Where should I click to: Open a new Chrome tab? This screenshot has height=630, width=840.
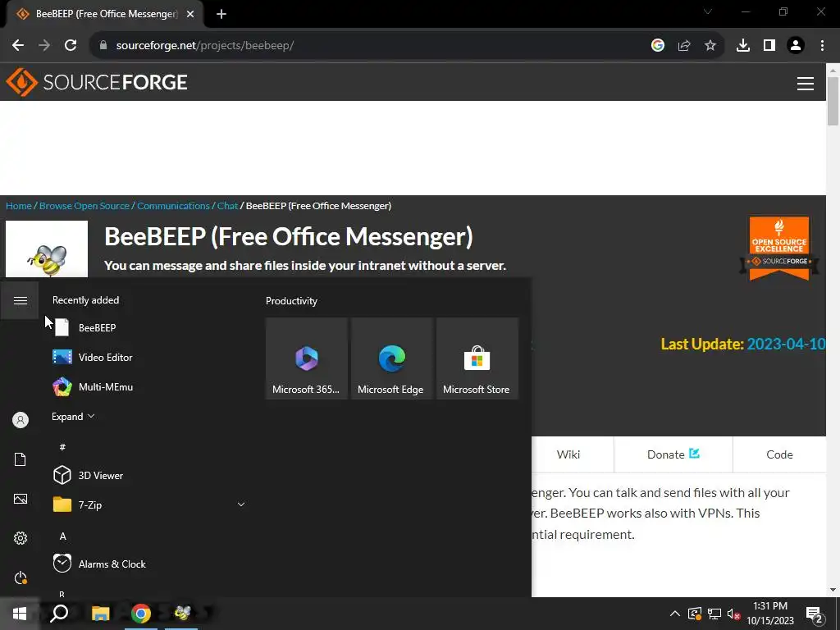221,15
